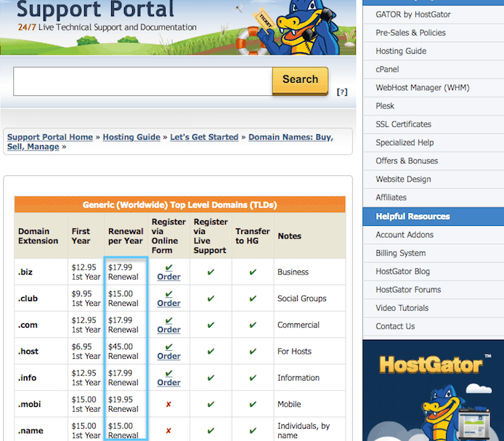The image size is (504, 441).
Task: Click the .name Transfer to HG checkmark
Action: coord(253,430)
